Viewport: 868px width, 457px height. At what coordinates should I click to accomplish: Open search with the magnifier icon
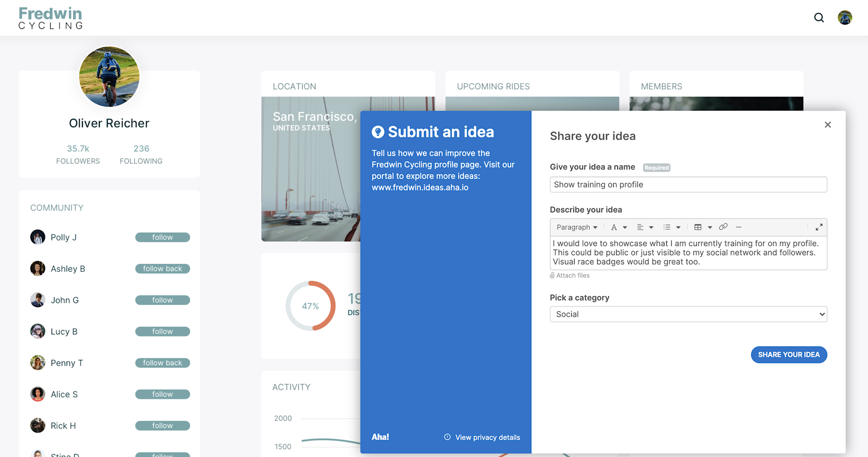[819, 17]
